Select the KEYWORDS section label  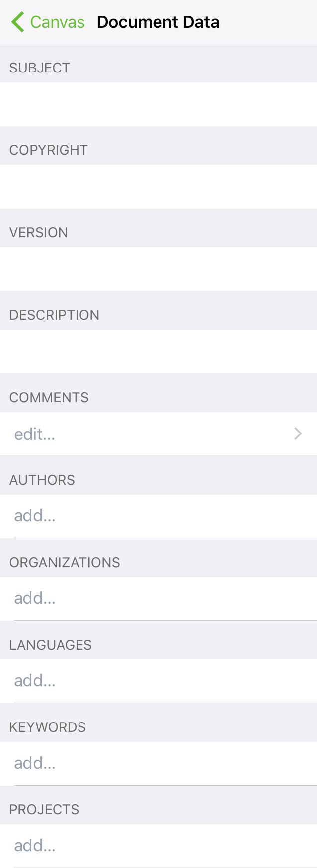pyautogui.click(x=47, y=727)
